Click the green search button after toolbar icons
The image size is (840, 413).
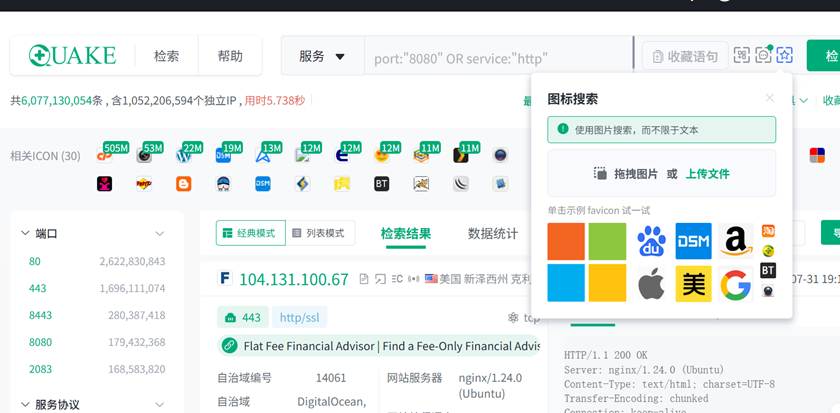824,55
